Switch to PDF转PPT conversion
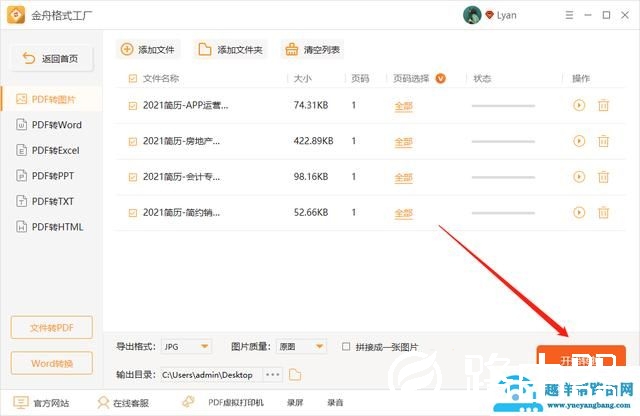Image resolution: width=640 pixels, height=416 pixels. point(51,176)
